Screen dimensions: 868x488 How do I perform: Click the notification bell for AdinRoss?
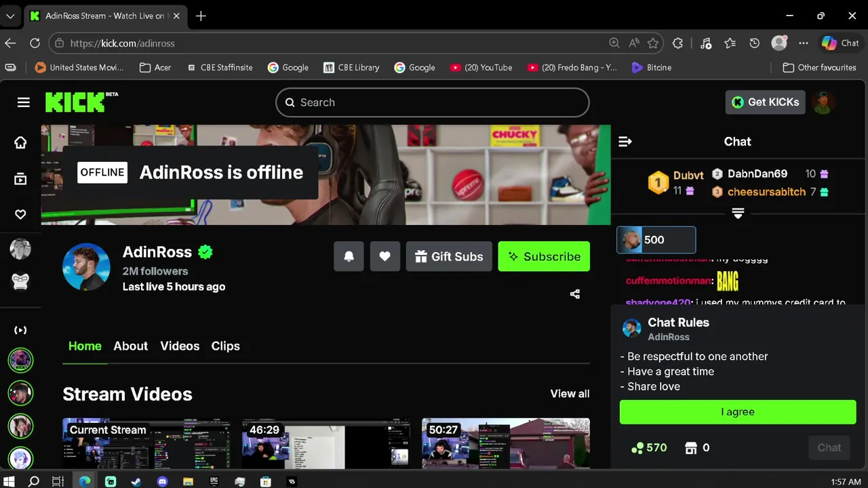pyautogui.click(x=349, y=256)
